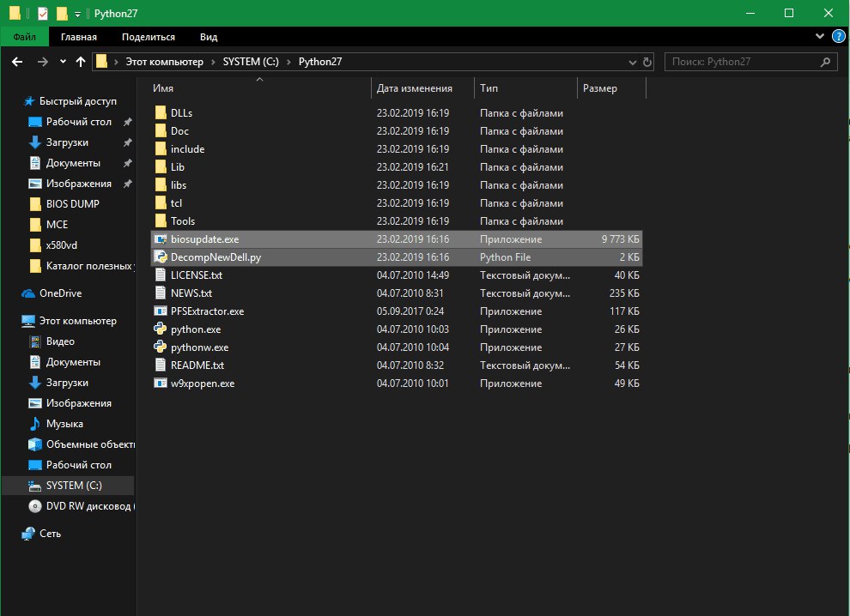Select the PFSExtractor.exe file name
This screenshot has height=616, width=850.
point(207,311)
